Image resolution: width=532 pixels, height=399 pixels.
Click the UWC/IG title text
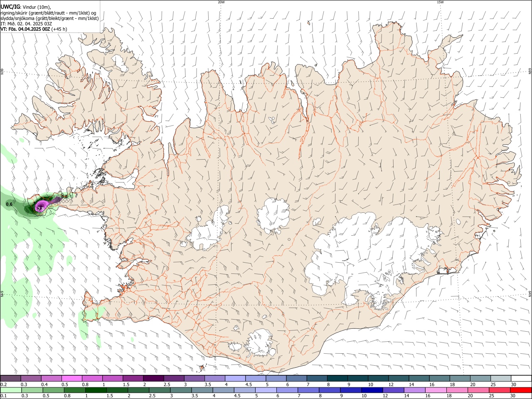tap(10, 7)
